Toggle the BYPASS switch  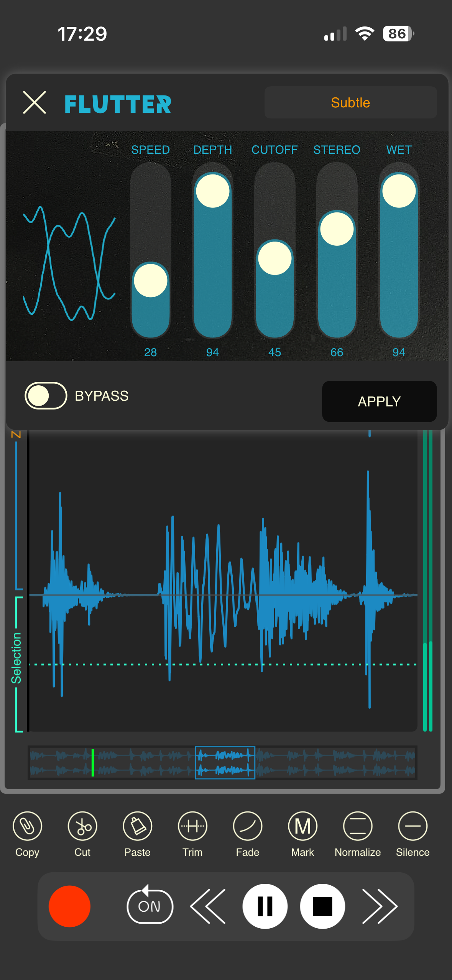(46, 396)
